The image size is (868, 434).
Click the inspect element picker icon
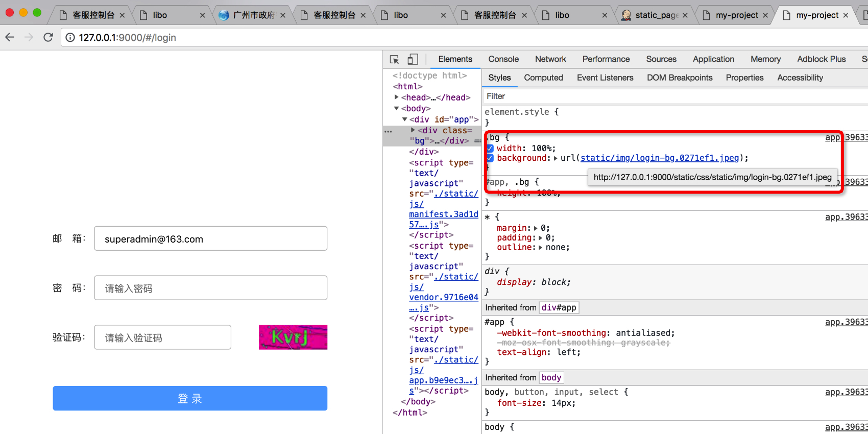(x=394, y=60)
